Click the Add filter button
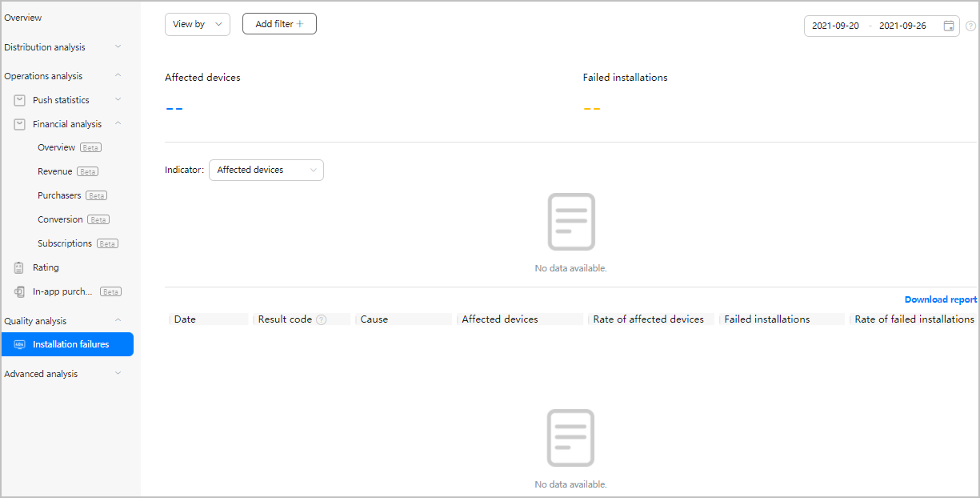The height and width of the screenshot is (498, 980). [x=279, y=23]
